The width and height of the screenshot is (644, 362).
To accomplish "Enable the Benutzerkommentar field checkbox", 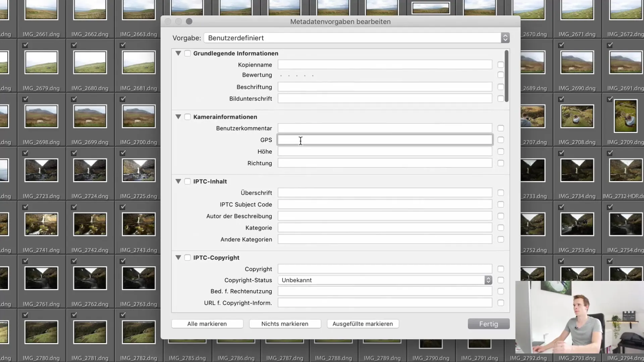I will pos(501,128).
